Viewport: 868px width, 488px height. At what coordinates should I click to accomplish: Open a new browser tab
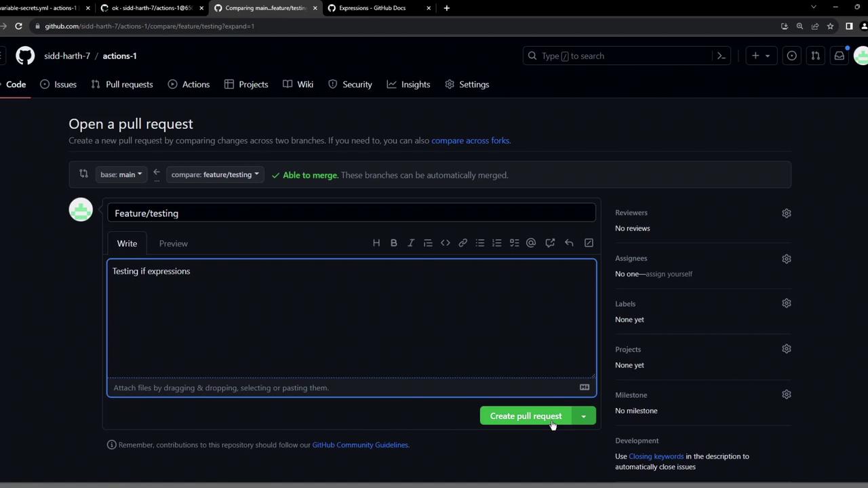(x=446, y=8)
